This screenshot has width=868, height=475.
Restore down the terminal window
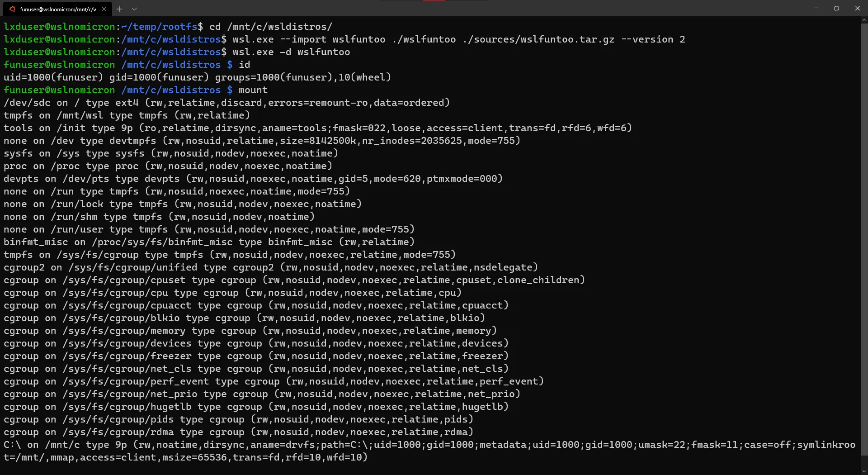point(837,8)
